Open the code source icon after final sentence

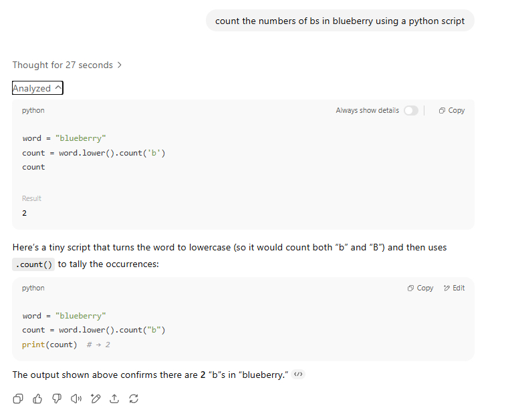pyautogui.click(x=298, y=374)
